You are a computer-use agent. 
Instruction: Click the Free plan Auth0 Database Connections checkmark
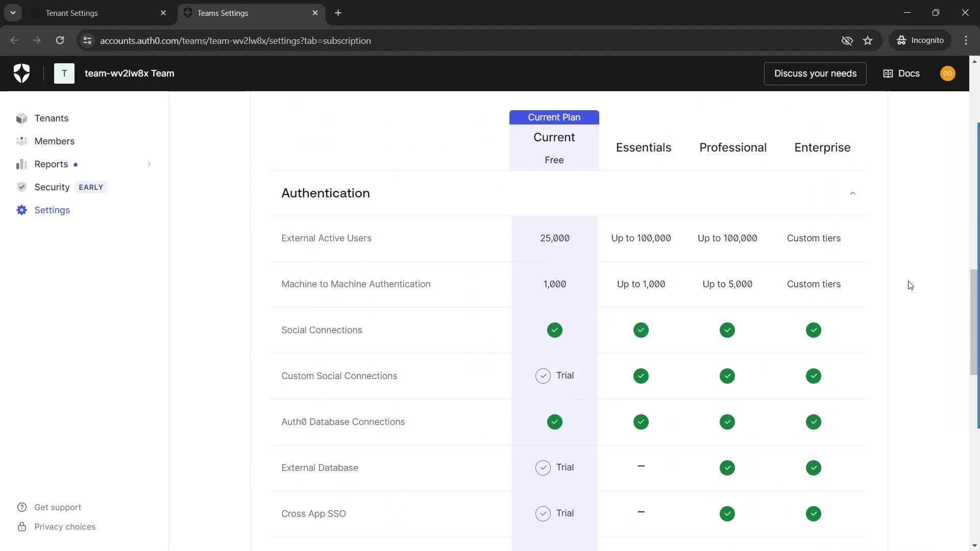(555, 422)
